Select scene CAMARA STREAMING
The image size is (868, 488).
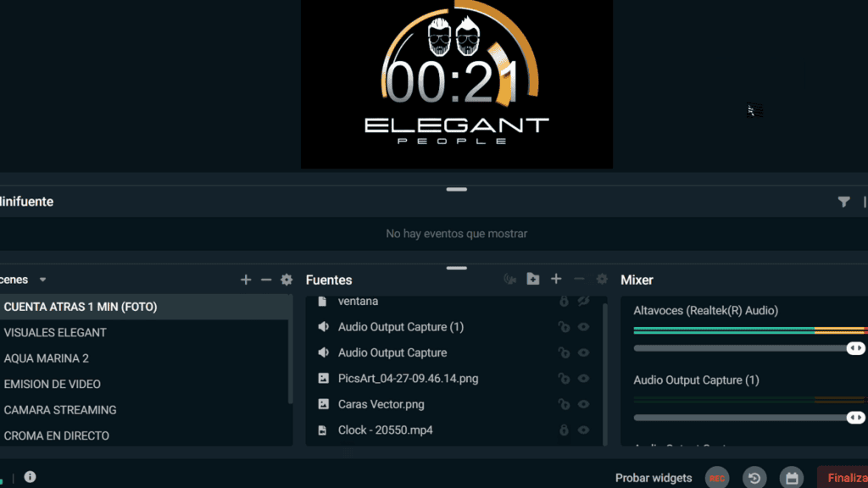[145, 410]
